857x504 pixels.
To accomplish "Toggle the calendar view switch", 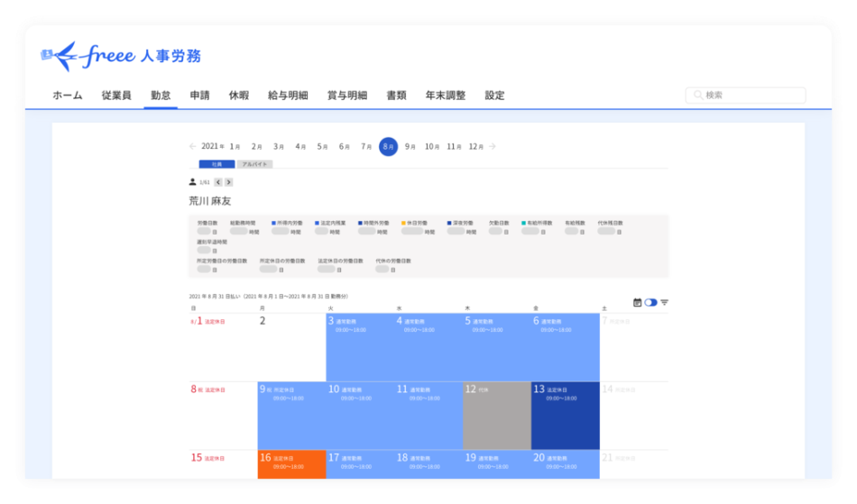I will tap(650, 302).
